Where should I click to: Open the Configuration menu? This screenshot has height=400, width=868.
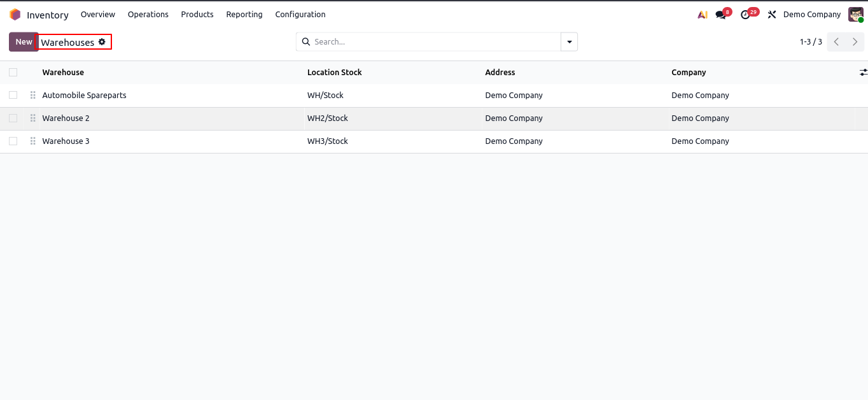click(x=300, y=15)
